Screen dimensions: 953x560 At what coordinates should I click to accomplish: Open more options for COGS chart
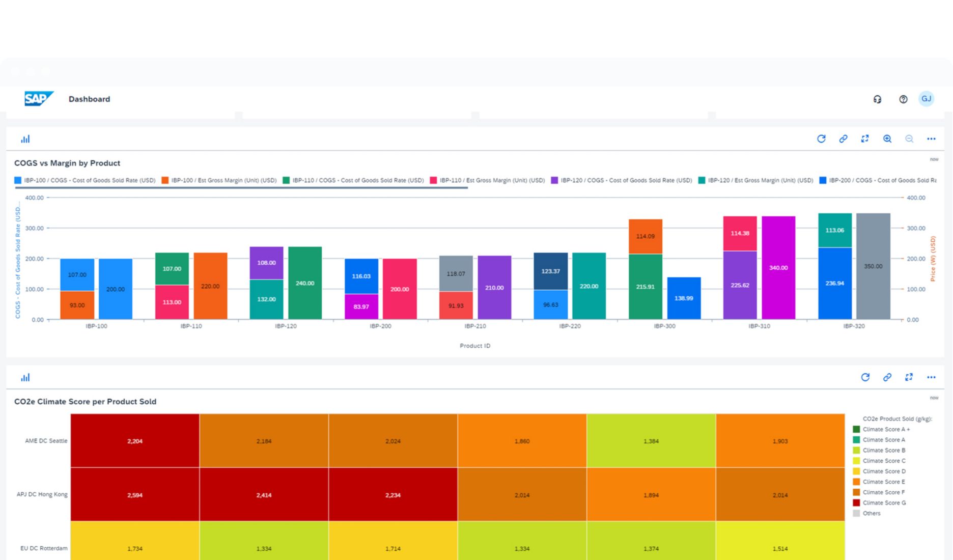coord(931,139)
